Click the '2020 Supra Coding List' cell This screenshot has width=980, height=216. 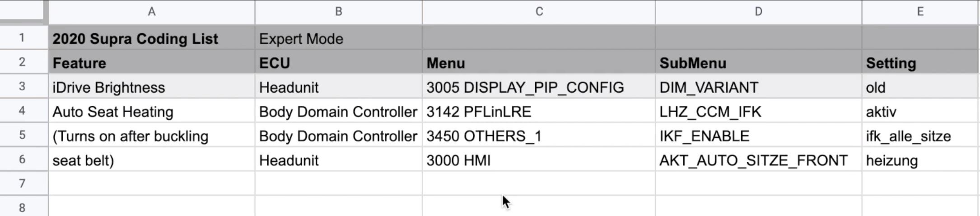152,38
